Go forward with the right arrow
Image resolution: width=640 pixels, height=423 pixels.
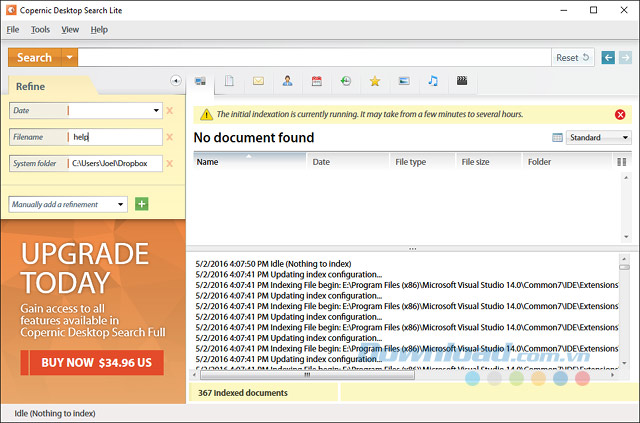[625, 58]
